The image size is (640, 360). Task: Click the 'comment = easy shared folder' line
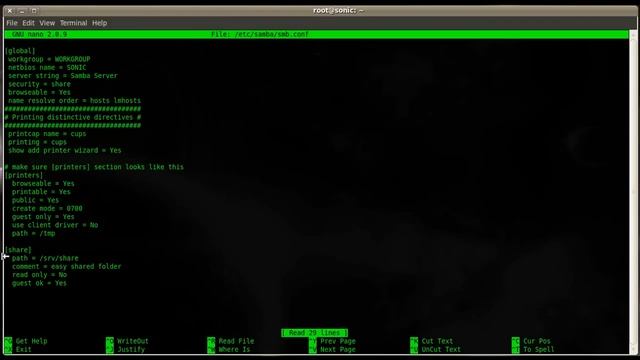67,267
